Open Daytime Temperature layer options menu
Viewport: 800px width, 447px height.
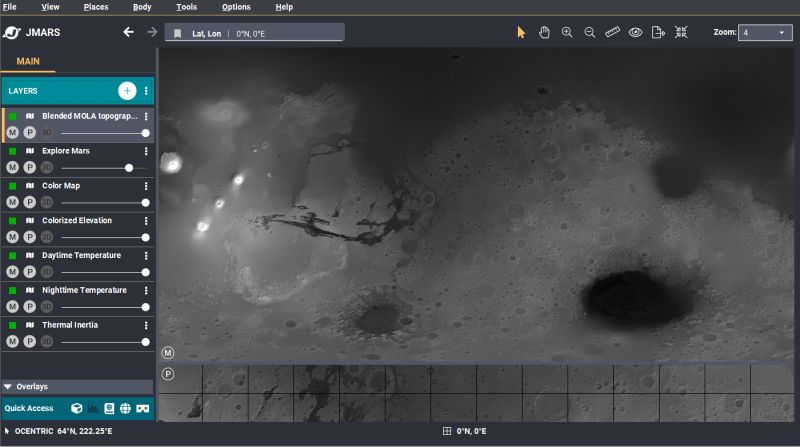click(146, 255)
